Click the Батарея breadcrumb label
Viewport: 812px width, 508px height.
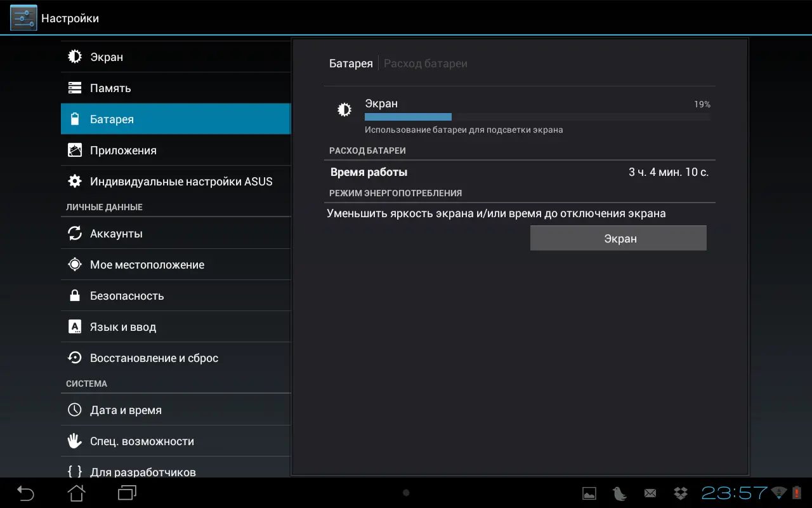click(351, 63)
